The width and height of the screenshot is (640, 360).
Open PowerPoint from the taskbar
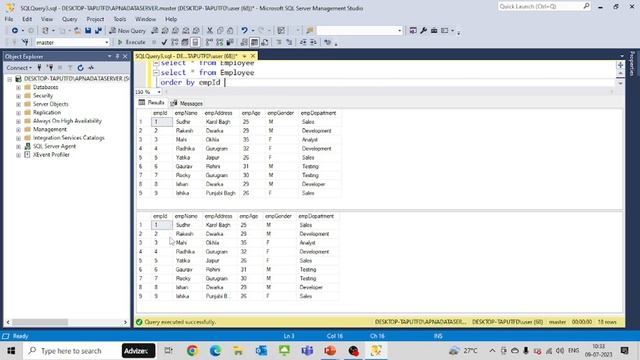click(330, 351)
